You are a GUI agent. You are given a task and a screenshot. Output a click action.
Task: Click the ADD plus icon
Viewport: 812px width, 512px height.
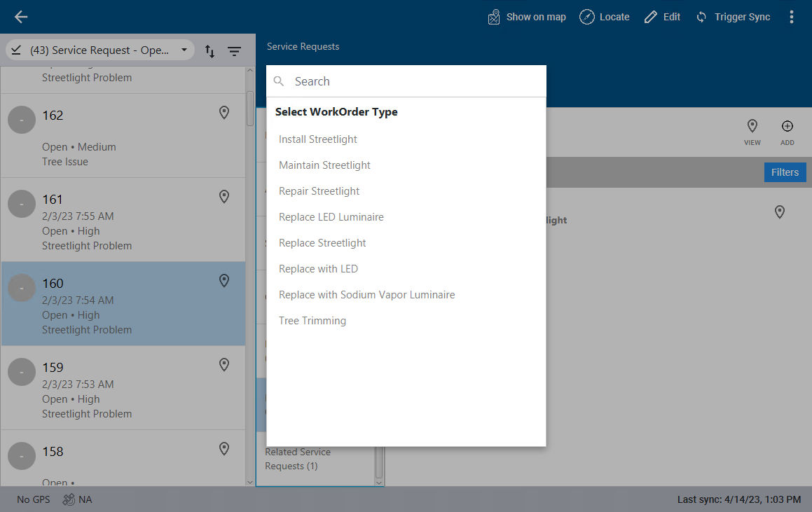pos(787,127)
